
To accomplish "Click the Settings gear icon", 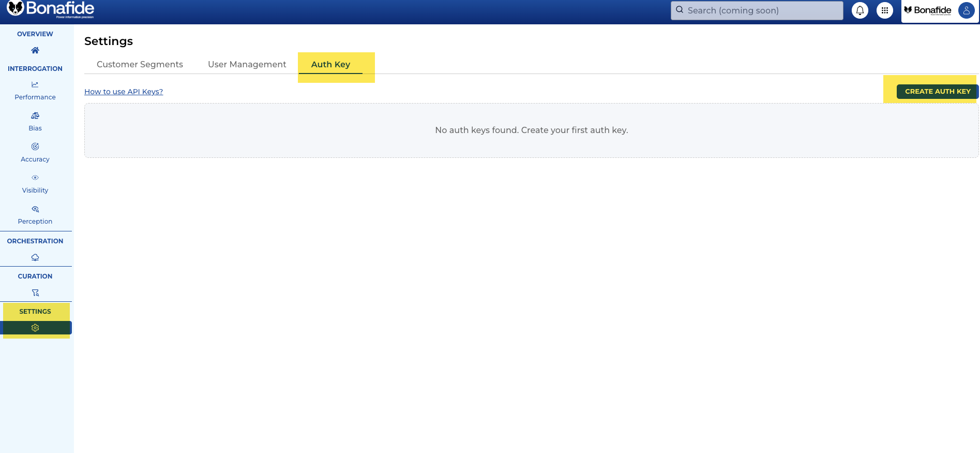I will [35, 328].
